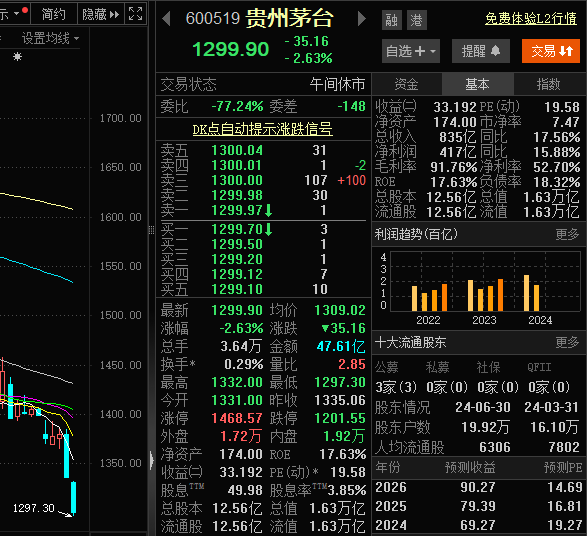The height and width of the screenshot is (536, 587).
Task: Click the 毛利率 value 91.76%
Action: [x=453, y=167]
